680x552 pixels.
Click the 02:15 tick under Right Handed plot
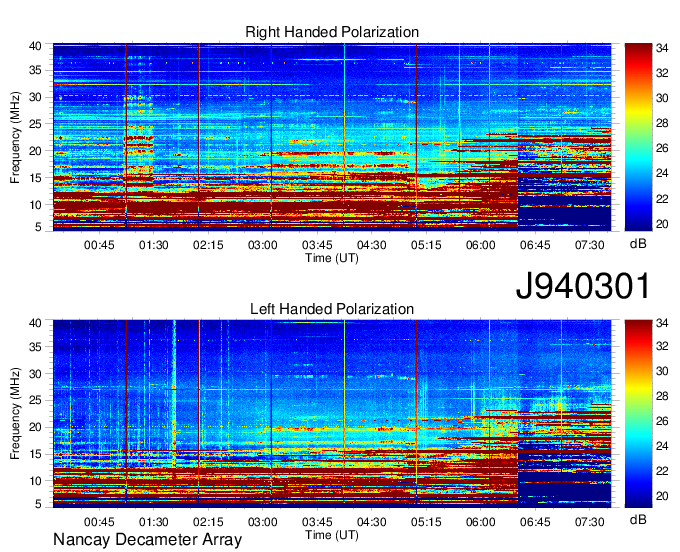[x=208, y=245]
